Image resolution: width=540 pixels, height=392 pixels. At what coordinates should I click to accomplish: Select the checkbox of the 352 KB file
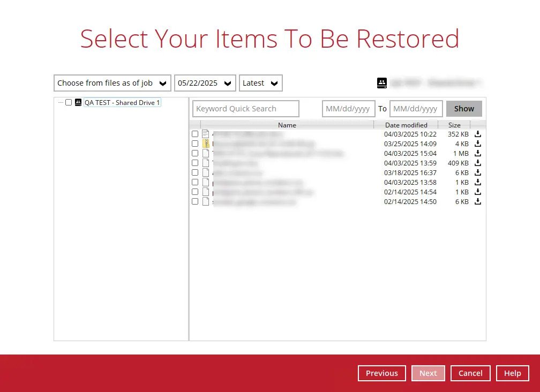click(x=195, y=134)
